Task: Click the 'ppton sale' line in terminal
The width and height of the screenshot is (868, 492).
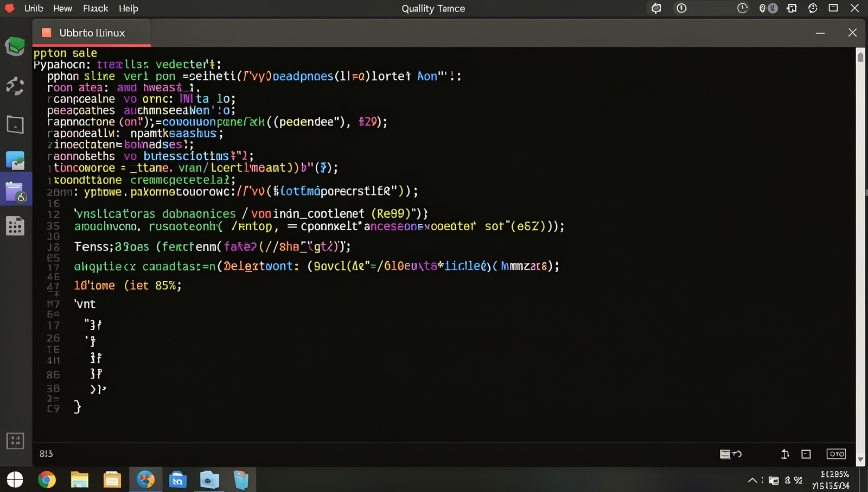Action: 65,53
